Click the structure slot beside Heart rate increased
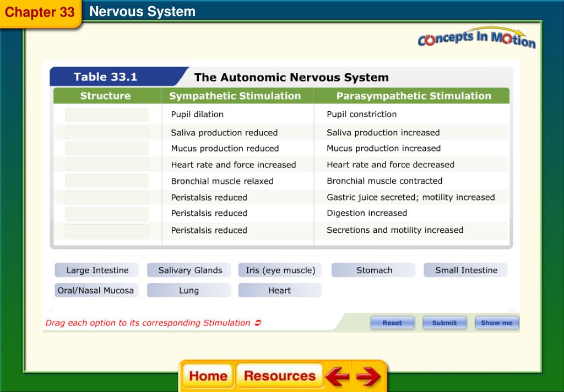This screenshot has width=564, height=392. pyautogui.click(x=107, y=165)
